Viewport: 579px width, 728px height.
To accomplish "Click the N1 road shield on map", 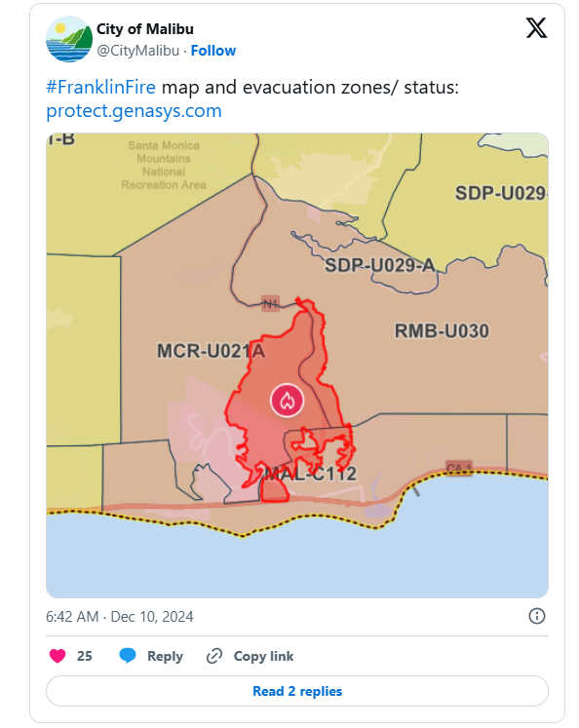I will tap(270, 304).
